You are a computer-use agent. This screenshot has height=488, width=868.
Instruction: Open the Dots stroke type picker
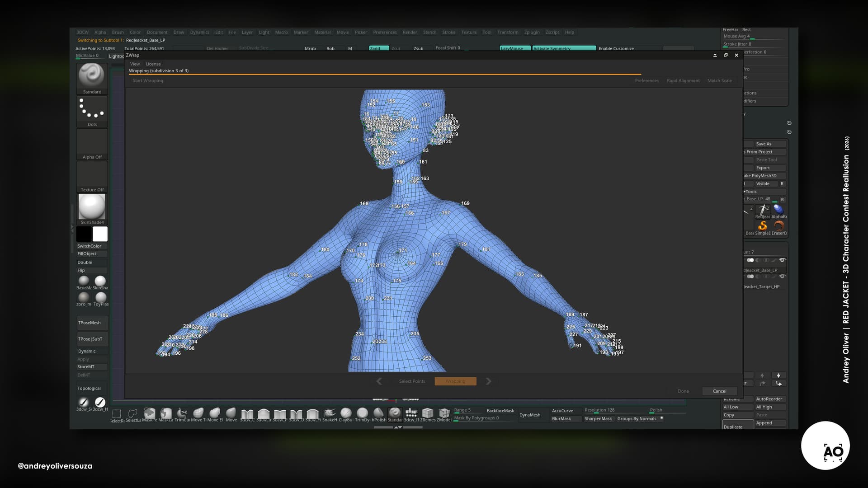(x=92, y=111)
